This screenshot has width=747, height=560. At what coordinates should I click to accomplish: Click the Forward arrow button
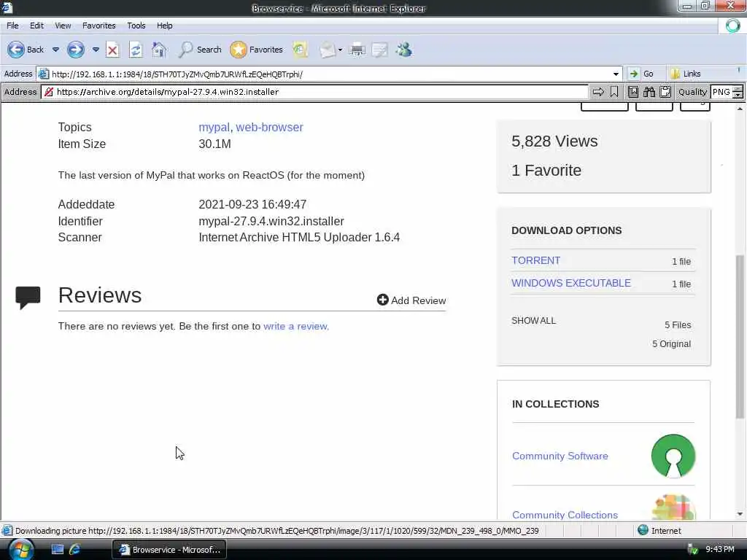tap(75, 50)
